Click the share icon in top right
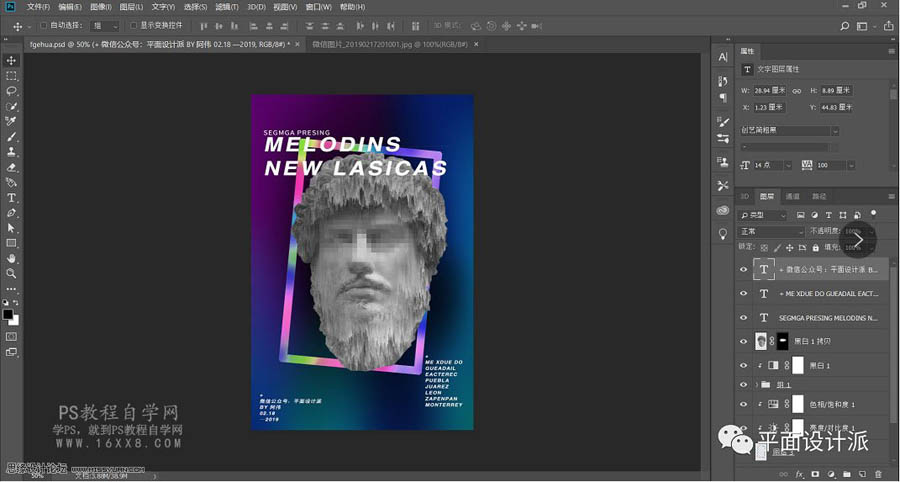 point(889,26)
